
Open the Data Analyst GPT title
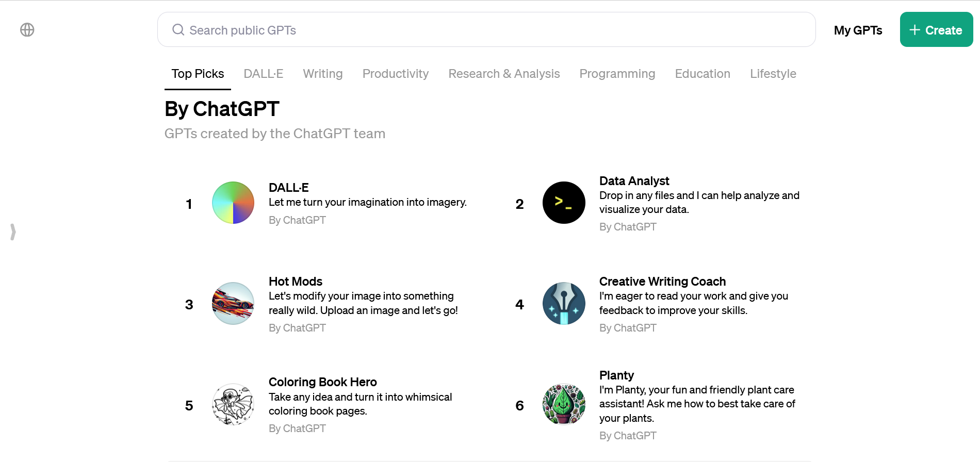coord(634,181)
